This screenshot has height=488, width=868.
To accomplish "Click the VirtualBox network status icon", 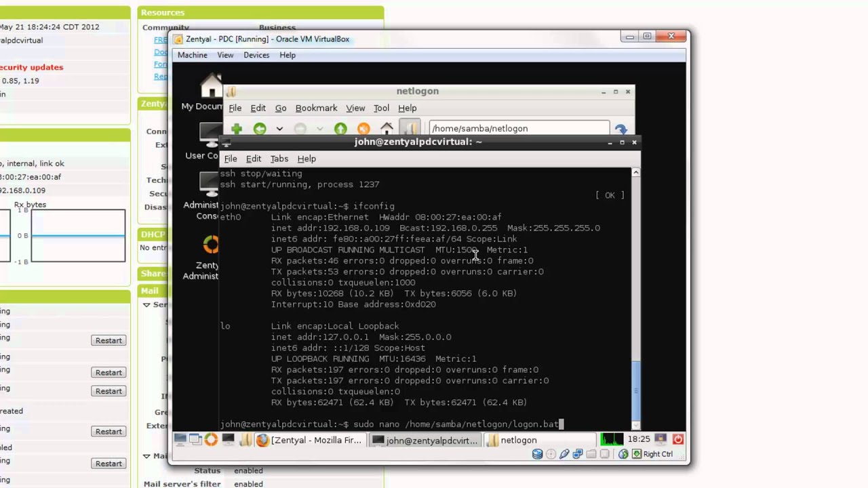I will (577, 454).
